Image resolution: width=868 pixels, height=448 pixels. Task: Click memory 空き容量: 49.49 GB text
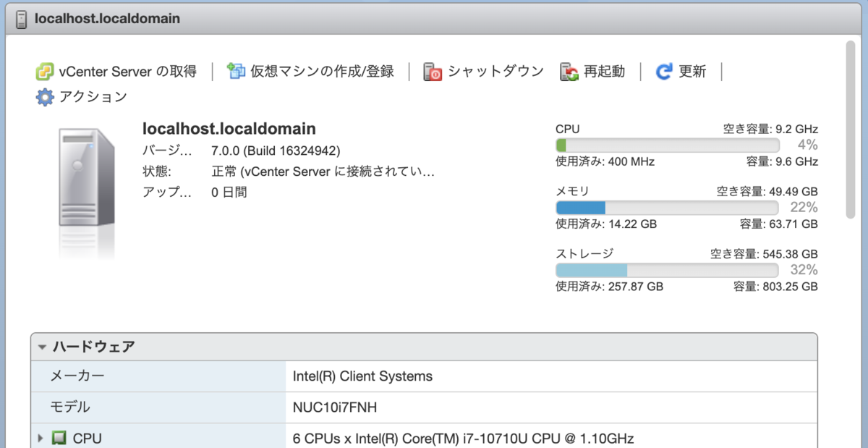pyautogui.click(x=767, y=192)
